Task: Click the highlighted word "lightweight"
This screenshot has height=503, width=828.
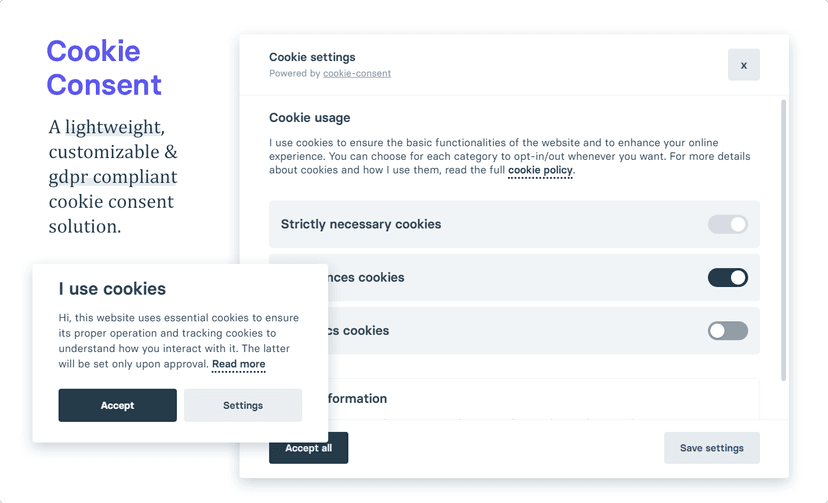Action: pos(112,128)
